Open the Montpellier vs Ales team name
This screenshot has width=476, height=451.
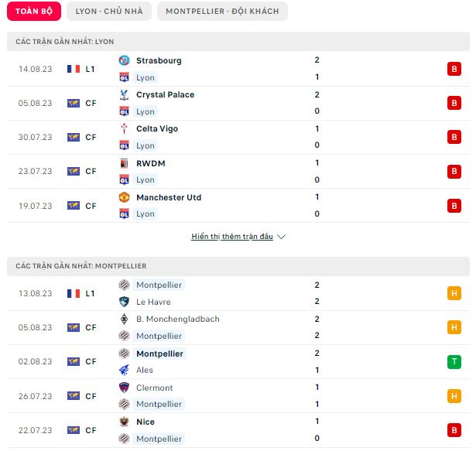pos(159,354)
